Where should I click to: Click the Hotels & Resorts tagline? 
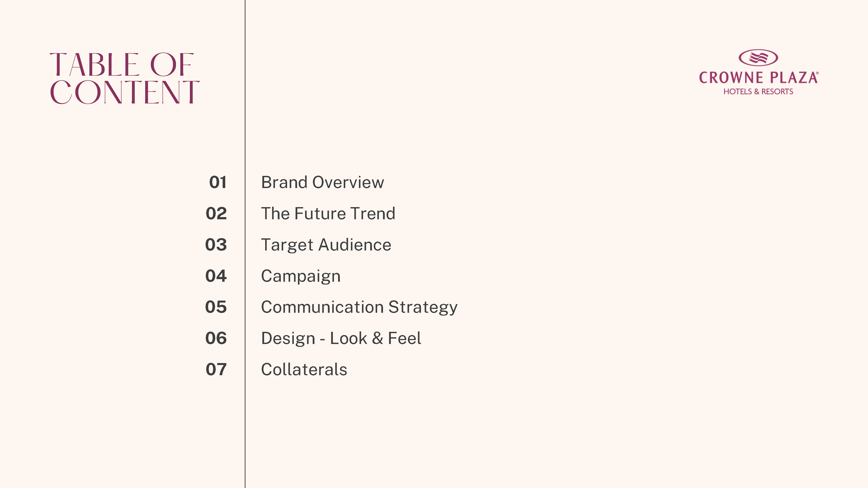click(758, 92)
